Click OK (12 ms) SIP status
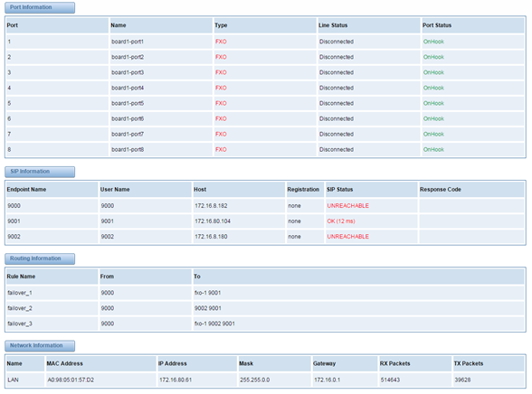532x394 pixels. 341,221
